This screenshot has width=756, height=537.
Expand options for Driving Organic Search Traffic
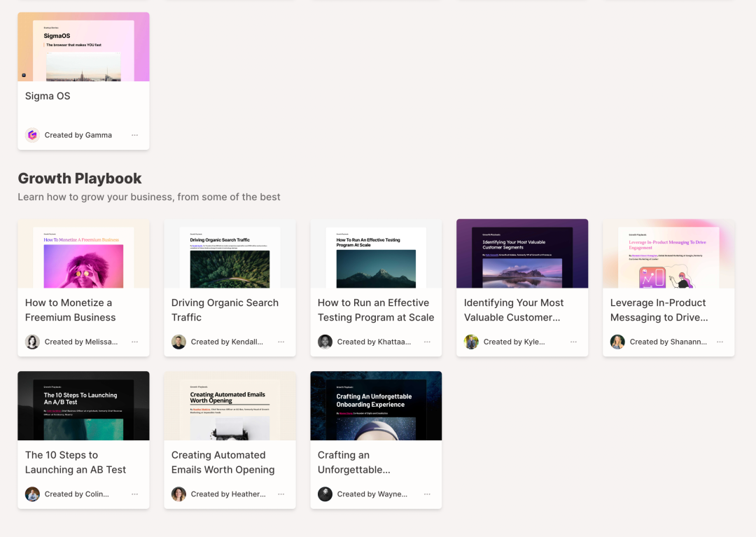point(281,342)
